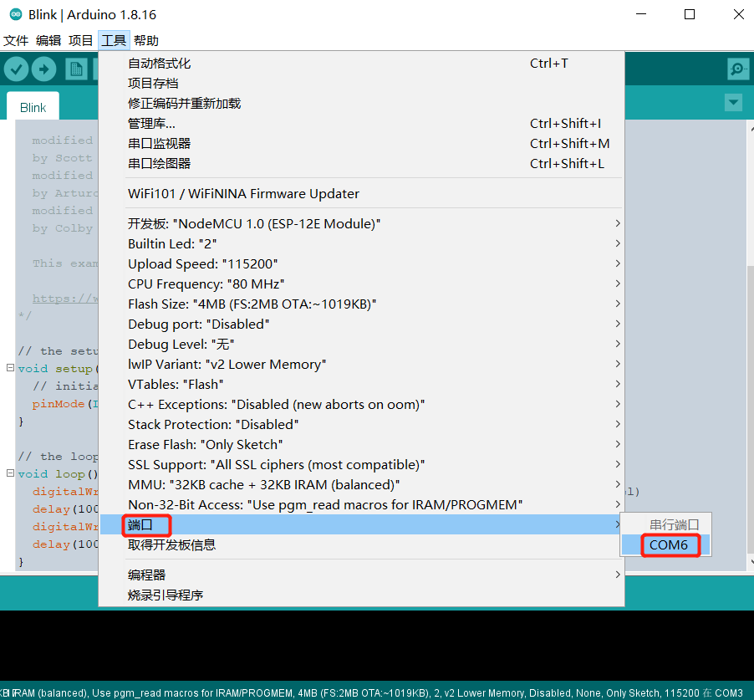Expand the Debug port submenu
Image resolution: width=754 pixels, height=700 pixels.
(362, 324)
